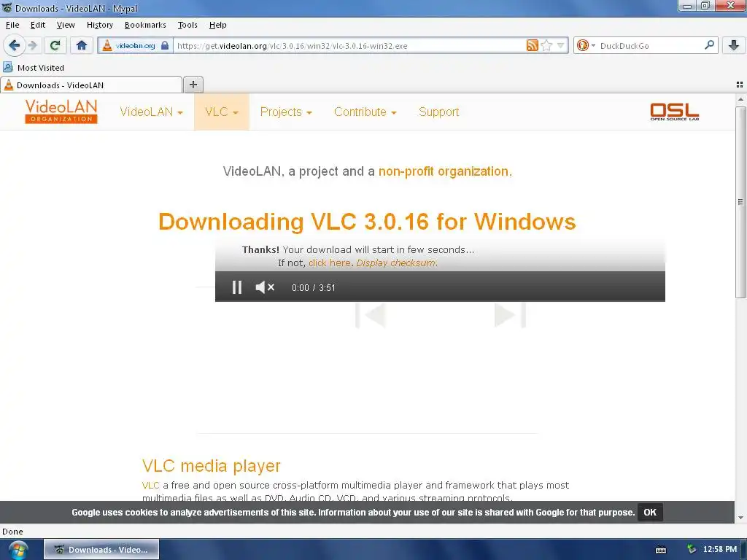747x560 pixels.
Task: Open the address bar history dropdown arrow
Action: click(x=561, y=46)
